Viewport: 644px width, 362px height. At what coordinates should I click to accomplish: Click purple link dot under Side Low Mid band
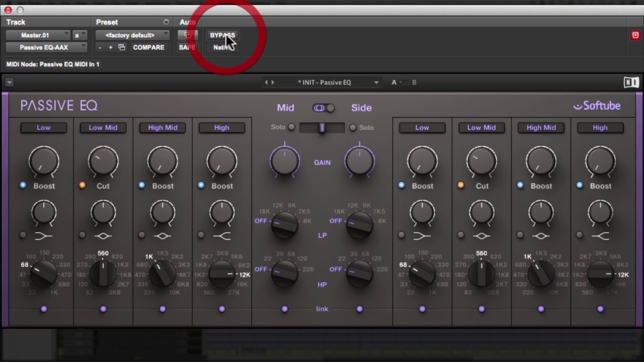click(x=481, y=309)
